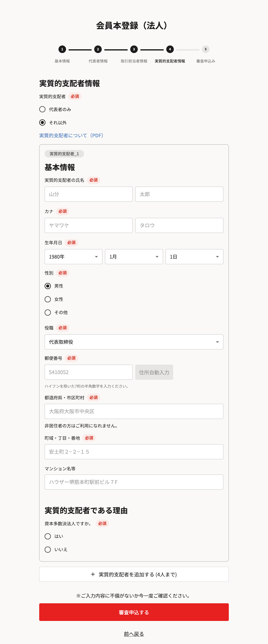The image size is (268, 644).
Task: Open birth month 1月 dropdown
Action: (134, 257)
